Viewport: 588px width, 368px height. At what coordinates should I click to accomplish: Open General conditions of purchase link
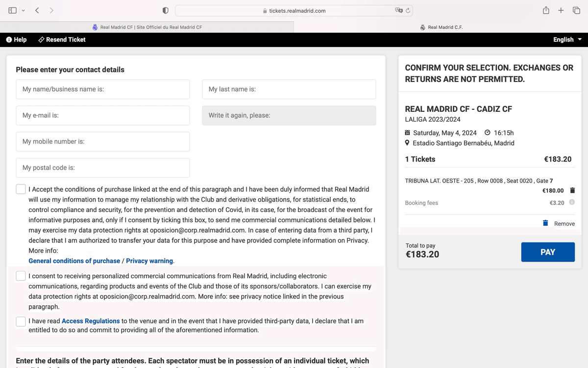pyautogui.click(x=74, y=261)
